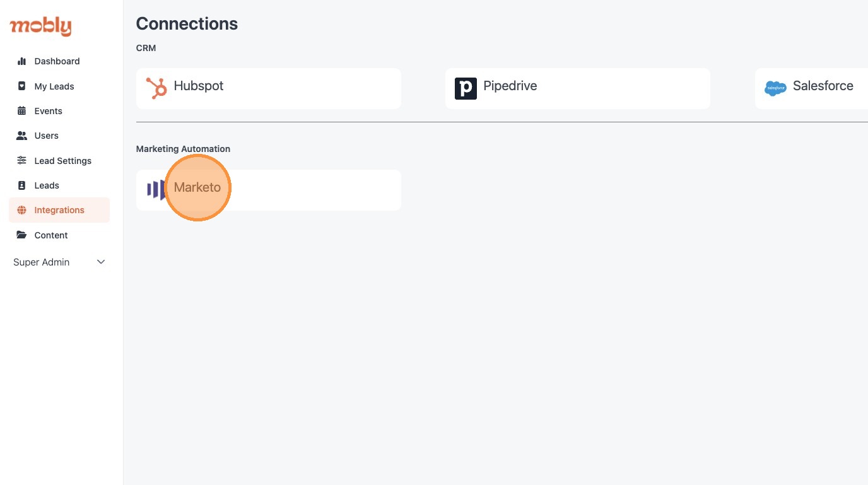Screen dimensions: 868x485
Task: Click the Leads contact card icon
Action: pyautogui.click(x=22, y=185)
